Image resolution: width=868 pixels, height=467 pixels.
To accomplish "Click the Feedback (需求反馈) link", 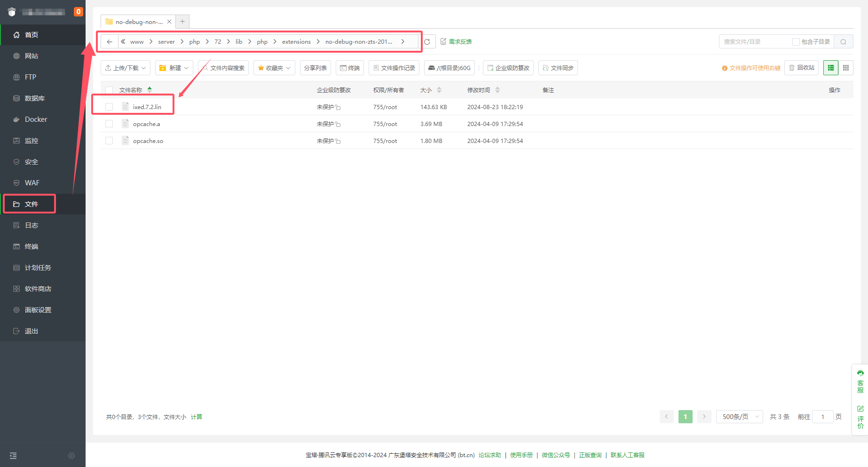I will tap(456, 42).
